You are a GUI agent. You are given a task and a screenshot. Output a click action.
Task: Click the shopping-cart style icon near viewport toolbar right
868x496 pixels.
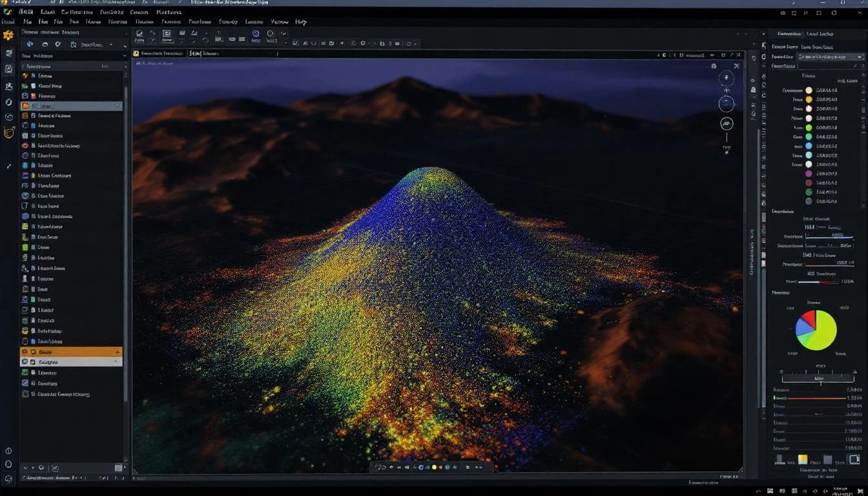tap(468, 467)
